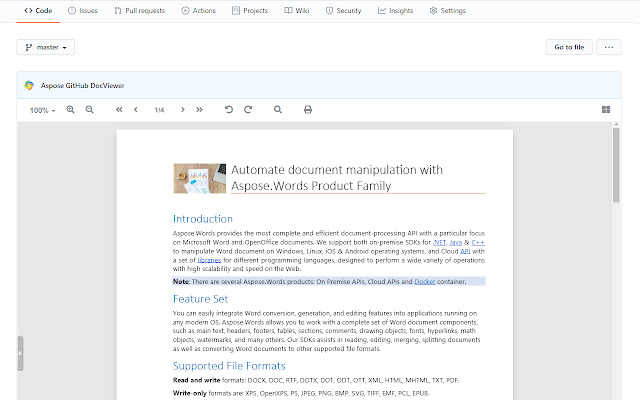The width and height of the screenshot is (640, 400).
Task: Follow the C++ link in Introduction
Action: click(x=478, y=242)
